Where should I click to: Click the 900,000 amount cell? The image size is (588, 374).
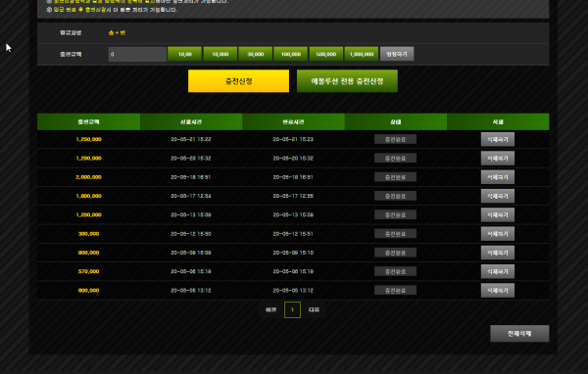tap(88, 253)
